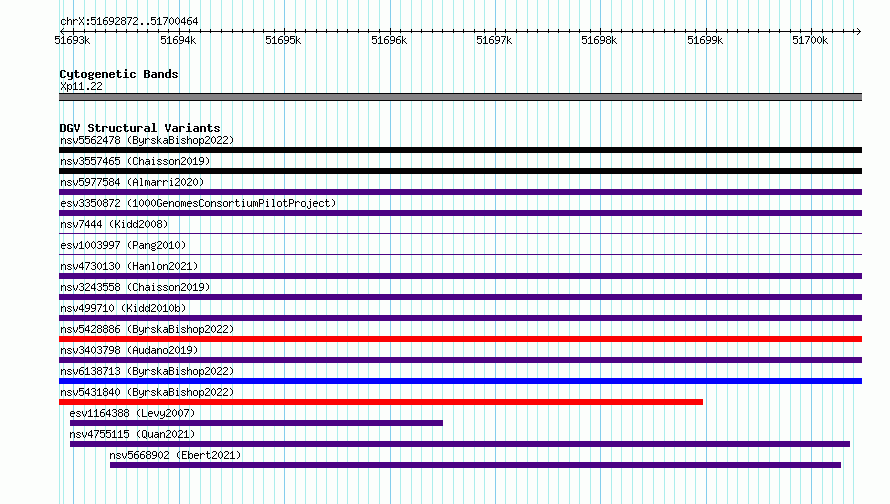The image size is (890, 504).
Task: Open the nsv499710 (Kidd2010b) label
Action: (123, 308)
